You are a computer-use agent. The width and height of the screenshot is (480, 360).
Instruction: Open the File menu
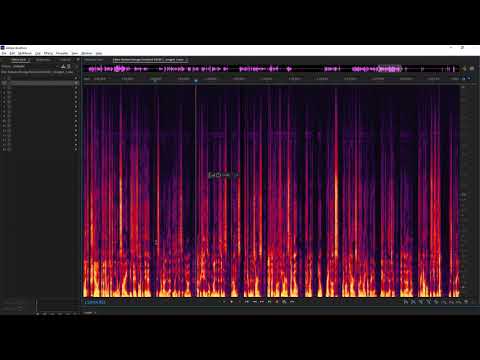click(4, 53)
